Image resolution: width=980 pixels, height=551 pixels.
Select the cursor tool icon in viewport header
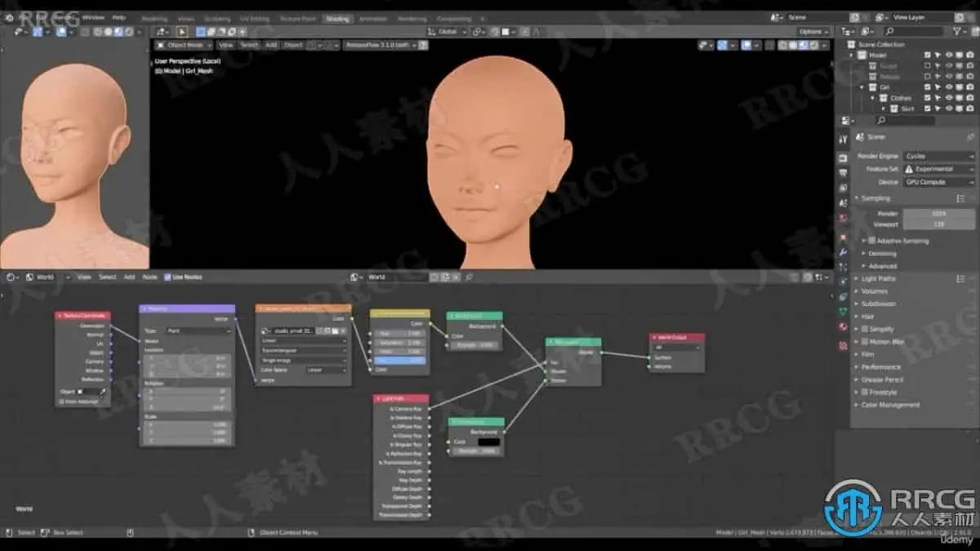[183, 32]
